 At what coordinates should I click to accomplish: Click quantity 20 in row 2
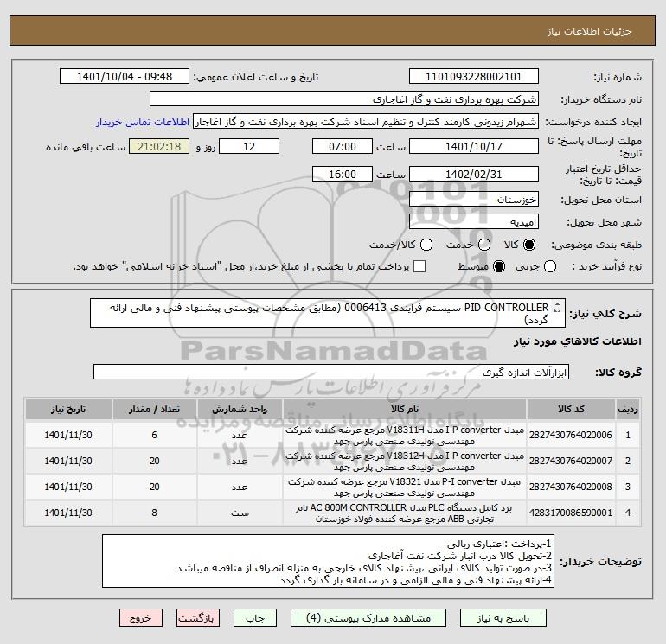click(154, 461)
